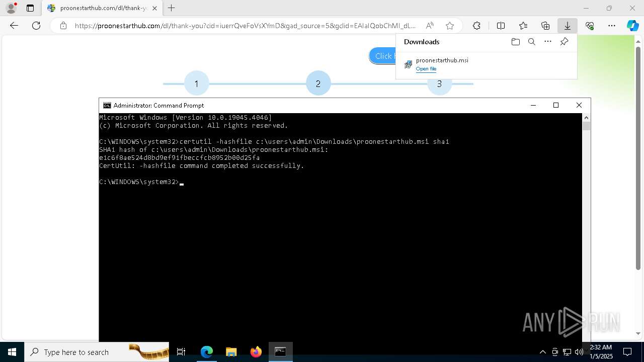Open more options in Downloads panel

[x=548, y=42]
